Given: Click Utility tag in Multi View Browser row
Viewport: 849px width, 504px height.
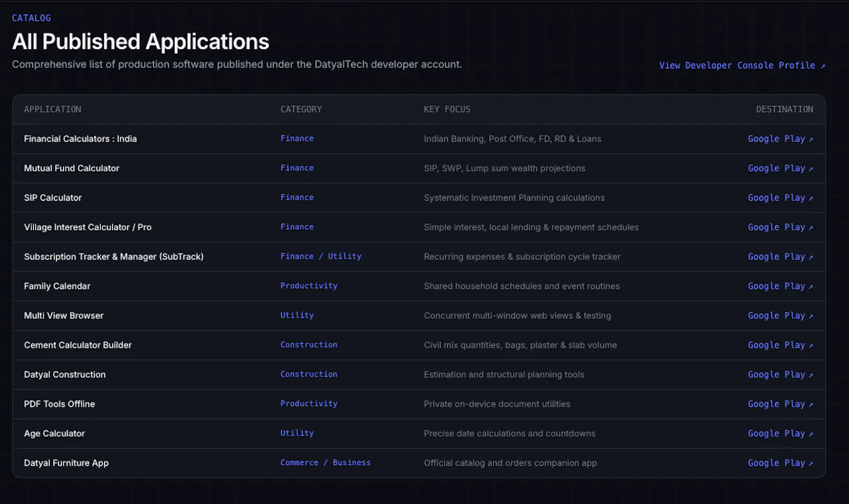Looking at the screenshot, I should 297,315.
